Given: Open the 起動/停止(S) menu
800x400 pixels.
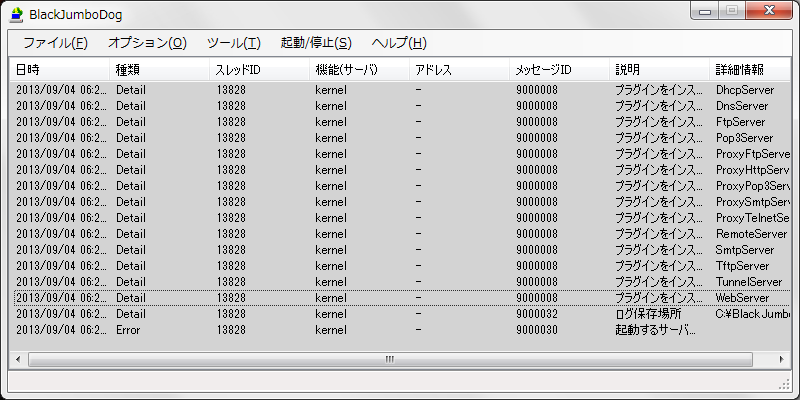Looking at the screenshot, I should [x=316, y=43].
